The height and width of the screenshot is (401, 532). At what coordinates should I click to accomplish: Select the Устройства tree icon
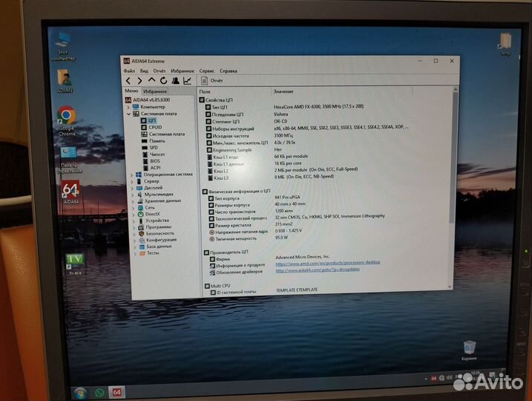pyautogui.click(x=141, y=221)
